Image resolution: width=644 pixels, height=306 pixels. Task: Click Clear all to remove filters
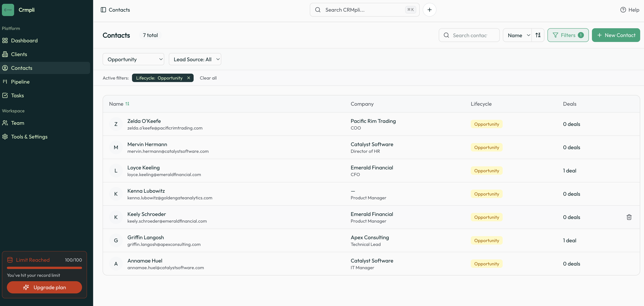(208, 78)
